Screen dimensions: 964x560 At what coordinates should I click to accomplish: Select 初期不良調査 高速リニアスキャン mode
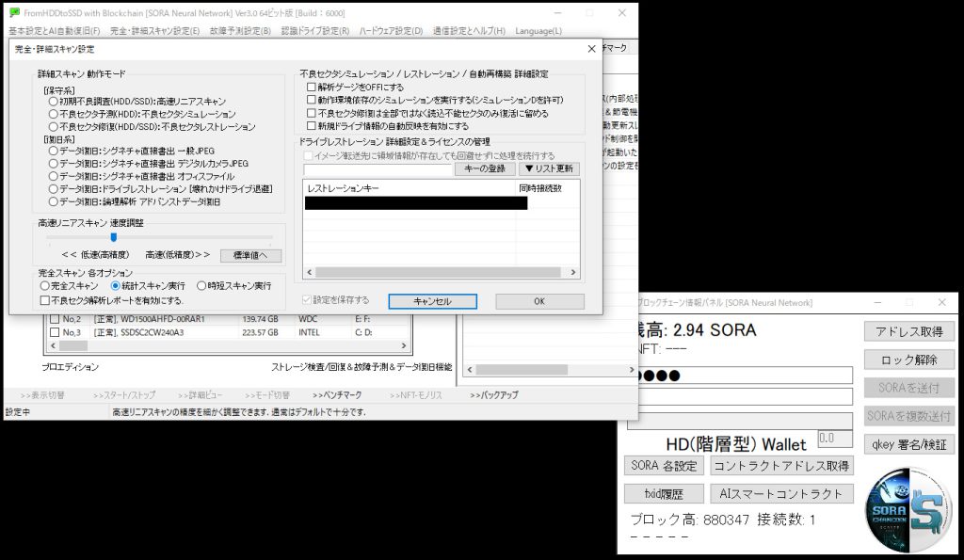pyautogui.click(x=54, y=102)
